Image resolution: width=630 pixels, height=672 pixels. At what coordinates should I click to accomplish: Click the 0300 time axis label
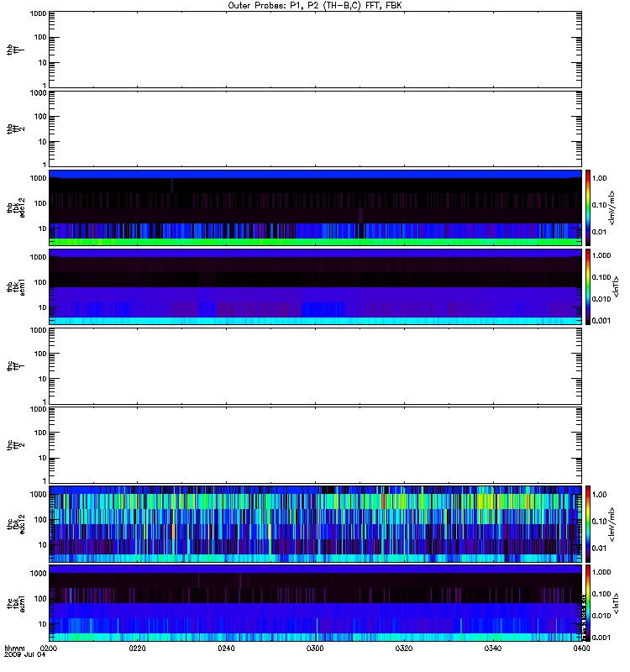(x=315, y=648)
